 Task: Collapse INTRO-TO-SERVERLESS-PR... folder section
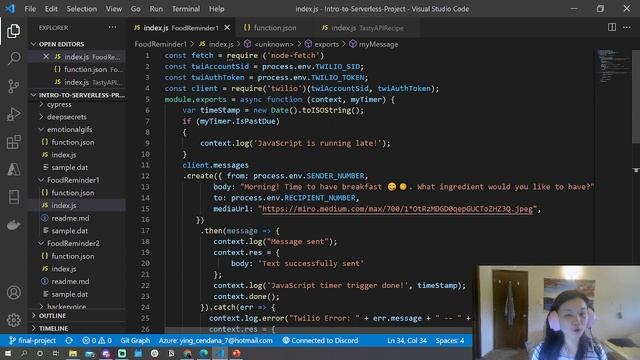click(x=78, y=95)
